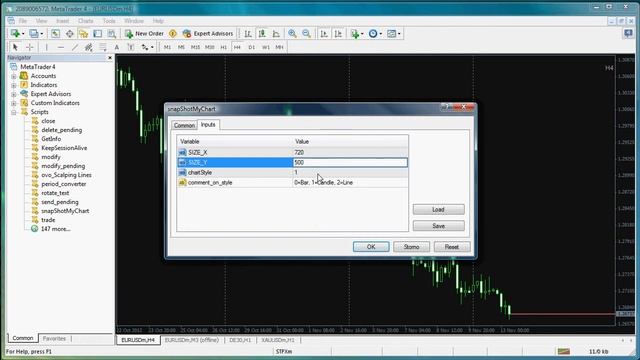
Task: Show the Data Window icon
Action: click(x=70, y=33)
